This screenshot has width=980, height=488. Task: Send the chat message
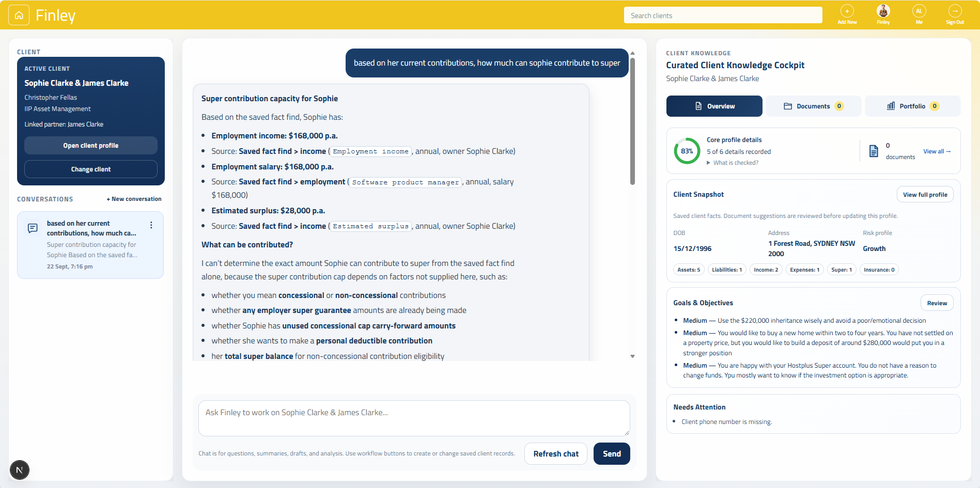pyautogui.click(x=612, y=454)
